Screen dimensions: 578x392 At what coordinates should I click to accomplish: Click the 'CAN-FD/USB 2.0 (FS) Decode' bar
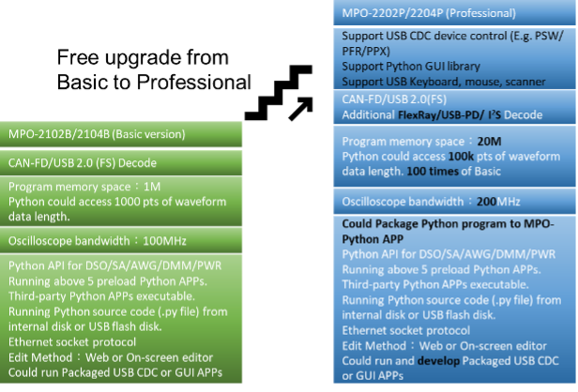[x=121, y=163]
